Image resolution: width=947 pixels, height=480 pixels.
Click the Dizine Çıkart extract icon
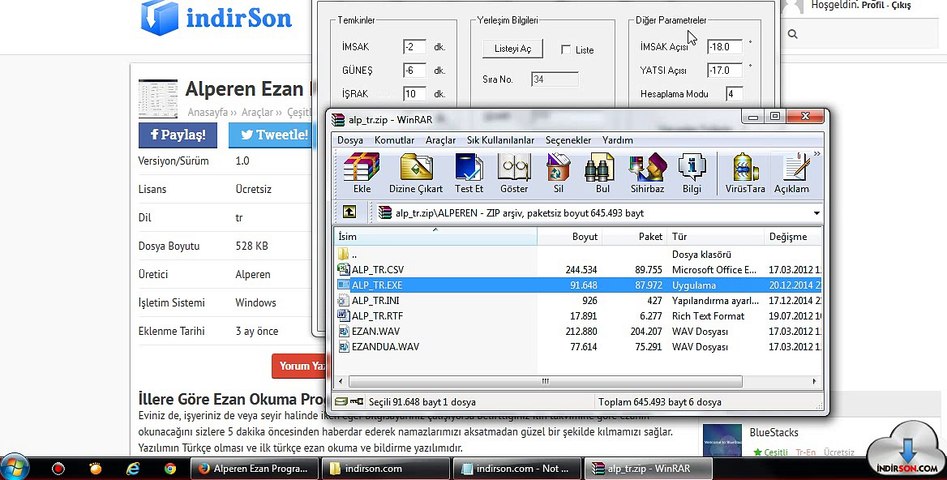(x=416, y=173)
